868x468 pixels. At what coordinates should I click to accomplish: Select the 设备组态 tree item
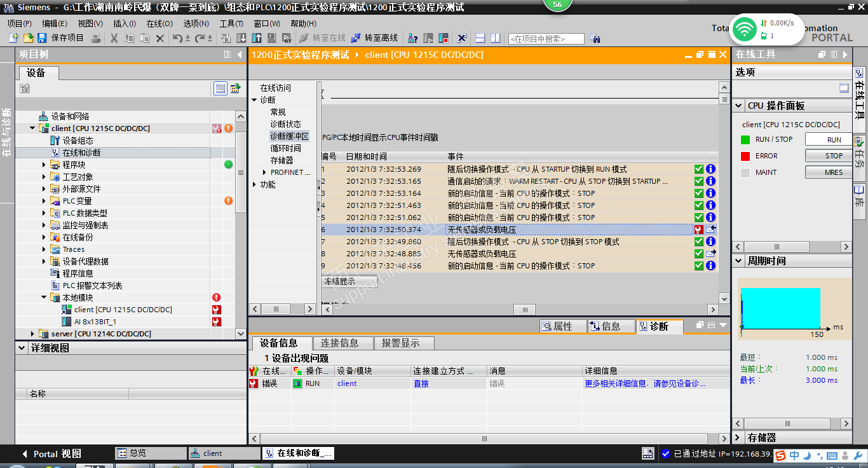point(78,141)
